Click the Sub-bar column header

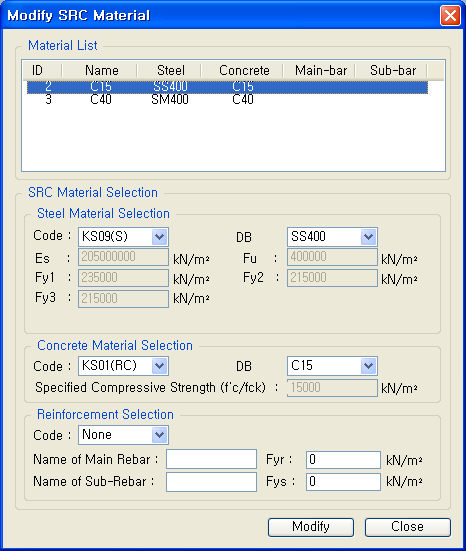(391, 71)
